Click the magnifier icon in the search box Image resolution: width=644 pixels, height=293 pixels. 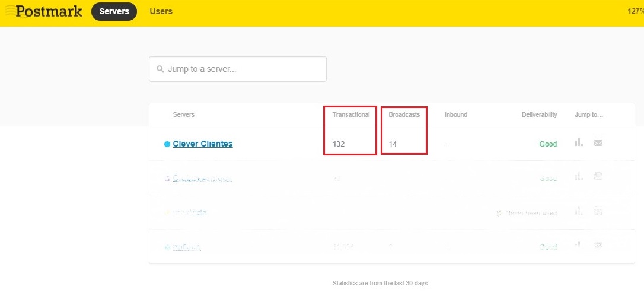coord(160,69)
